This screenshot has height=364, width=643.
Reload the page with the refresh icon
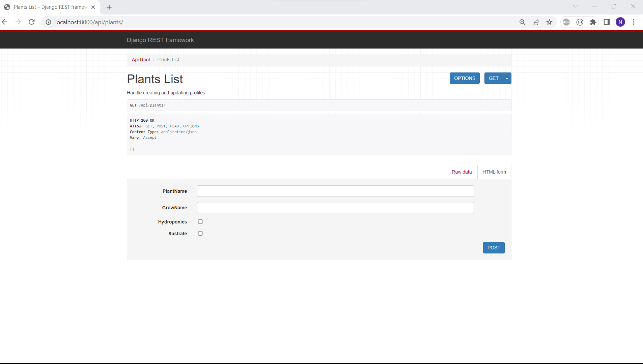pyautogui.click(x=32, y=22)
